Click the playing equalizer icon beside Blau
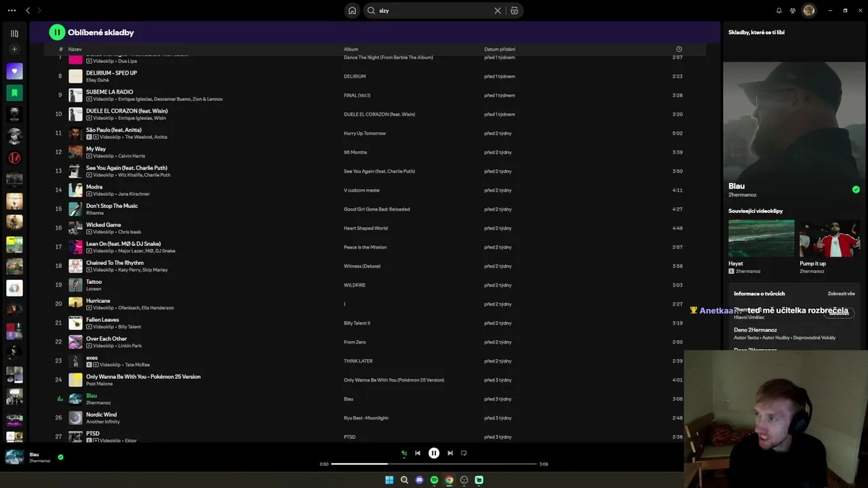868x488 pixels. 60,399
